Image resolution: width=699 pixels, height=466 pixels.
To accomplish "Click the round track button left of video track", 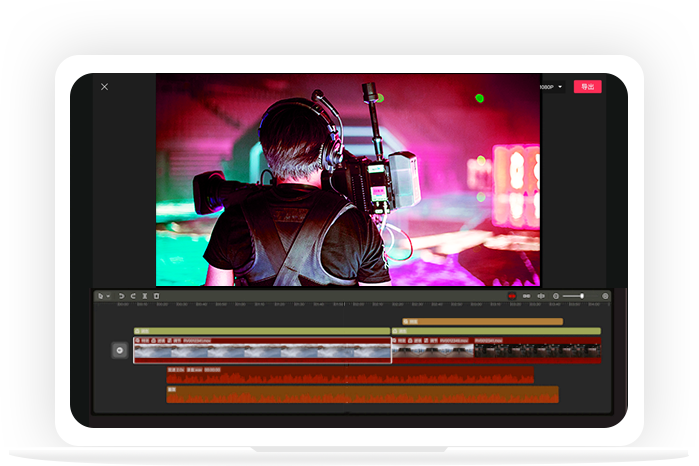I will point(119,350).
